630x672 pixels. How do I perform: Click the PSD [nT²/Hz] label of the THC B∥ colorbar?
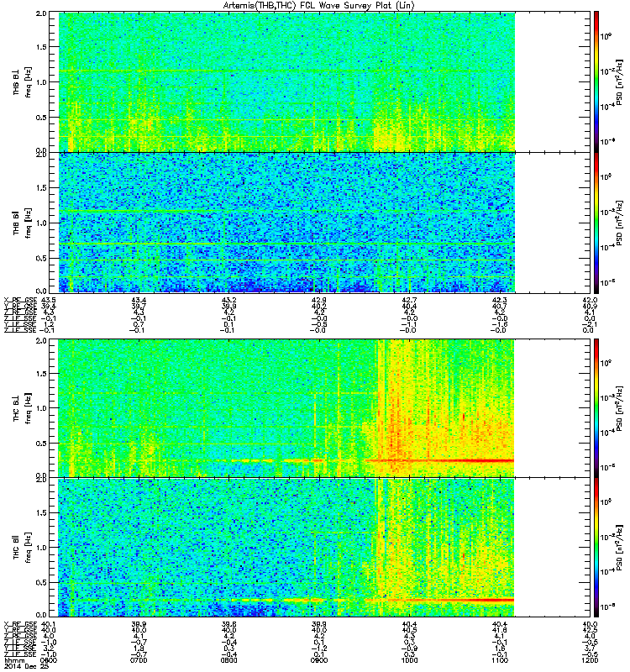tap(619, 548)
